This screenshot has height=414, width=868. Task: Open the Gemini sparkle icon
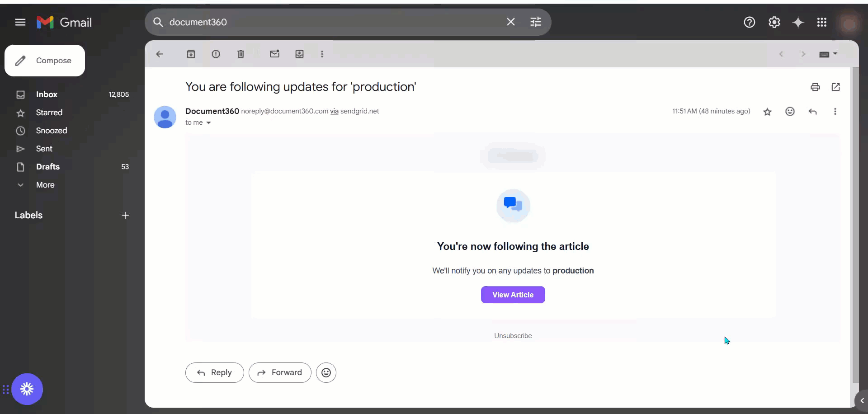[798, 22]
